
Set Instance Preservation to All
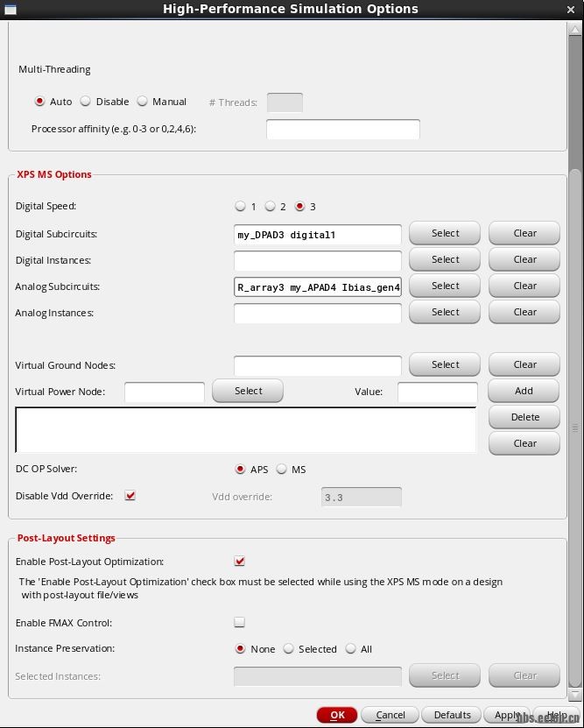(351, 648)
